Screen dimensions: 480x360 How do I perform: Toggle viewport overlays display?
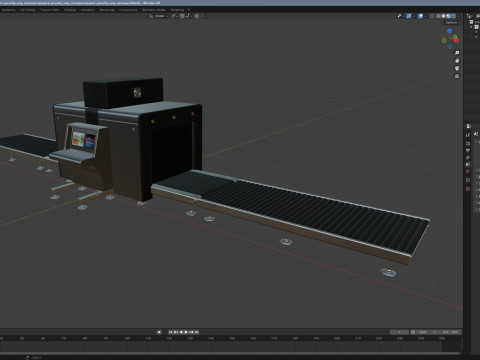point(420,16)
